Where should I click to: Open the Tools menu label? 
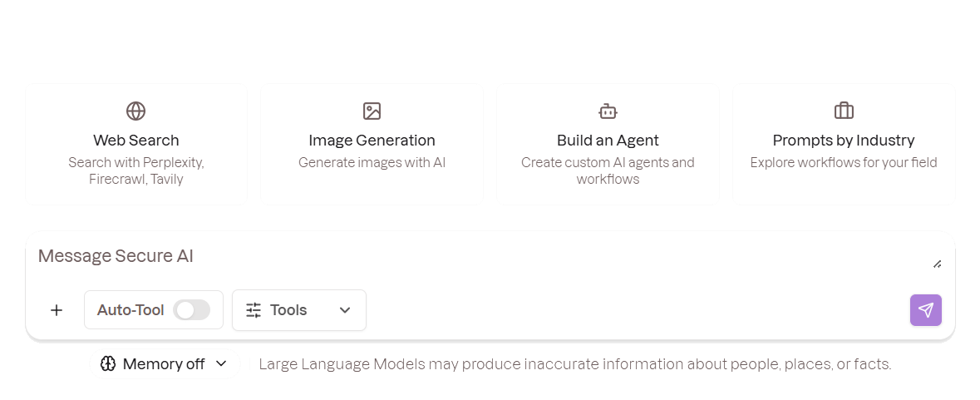[x=288, y=310]
